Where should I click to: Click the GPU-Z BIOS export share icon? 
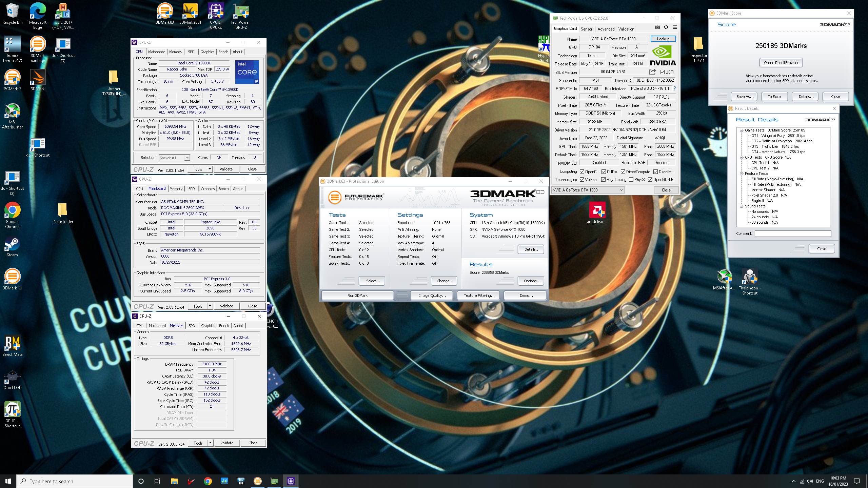(652, 72)
